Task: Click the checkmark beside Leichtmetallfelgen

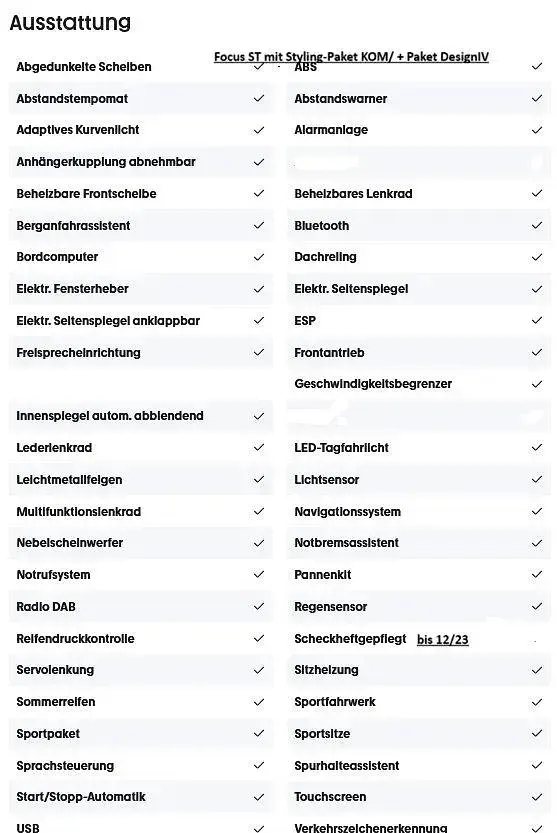Action: [259, 479]
